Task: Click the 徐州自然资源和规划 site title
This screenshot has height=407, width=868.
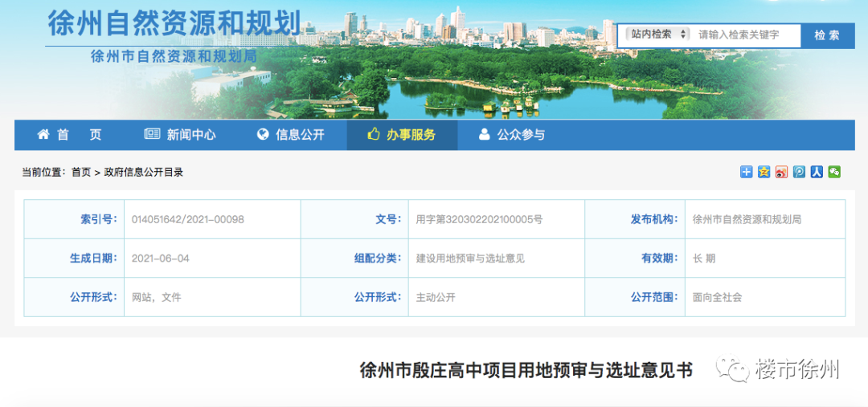Action: point(174,23)
